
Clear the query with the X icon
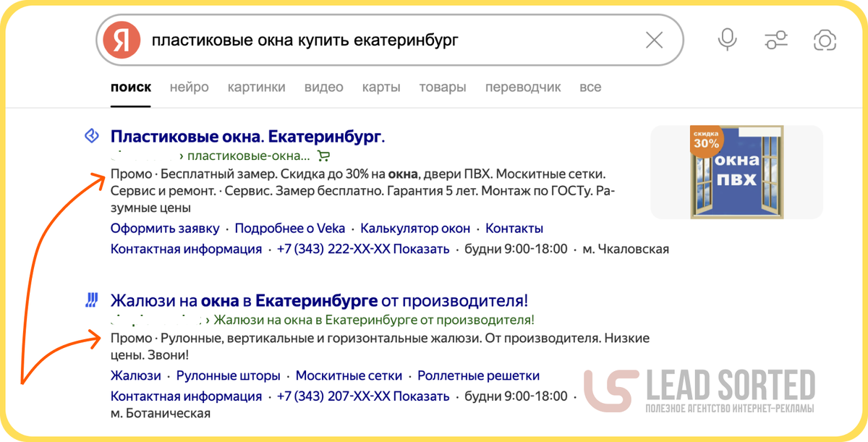654,40
